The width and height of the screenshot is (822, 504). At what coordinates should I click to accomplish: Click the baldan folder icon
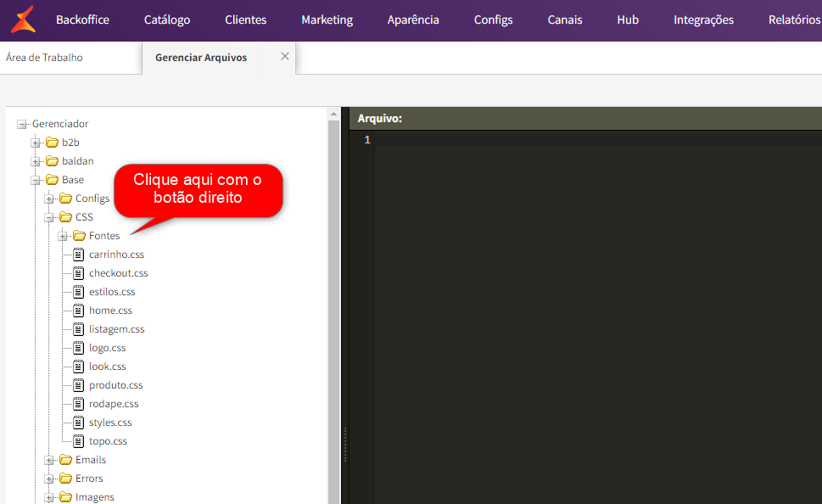point(52,161)
